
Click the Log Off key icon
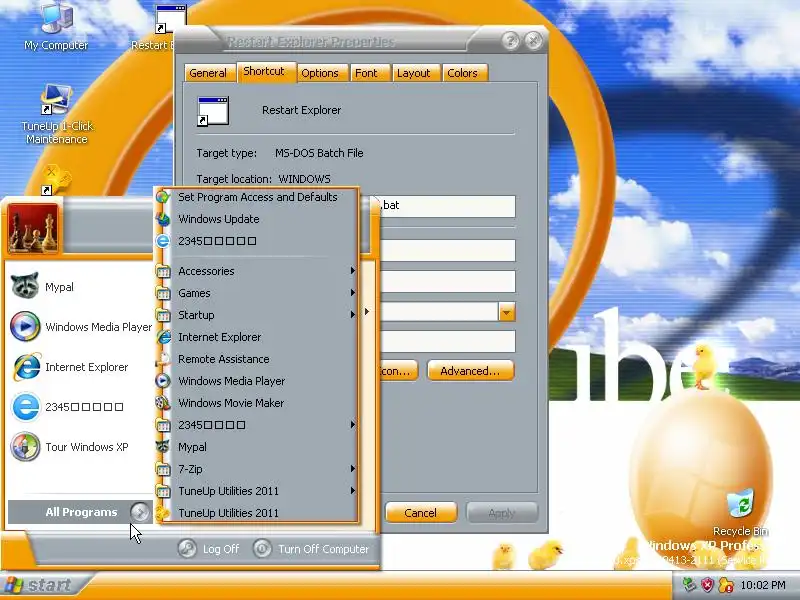187,548
